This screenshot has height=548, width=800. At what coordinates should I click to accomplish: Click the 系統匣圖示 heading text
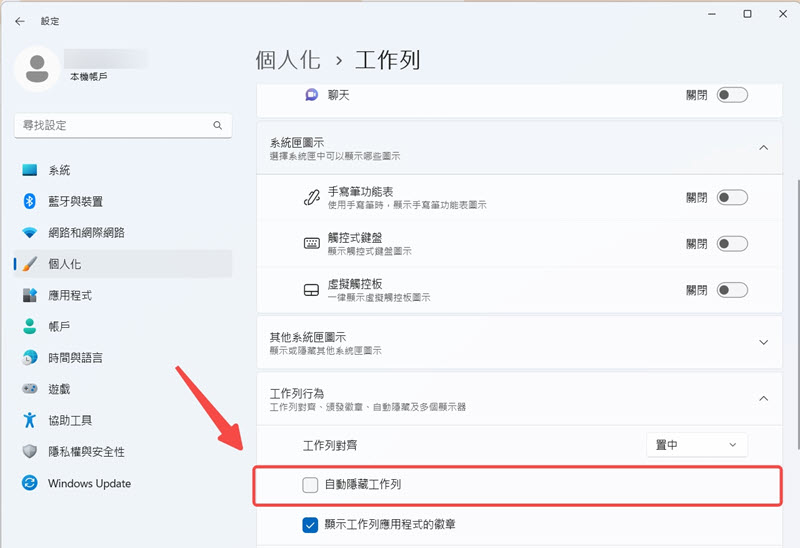(296, 142)
